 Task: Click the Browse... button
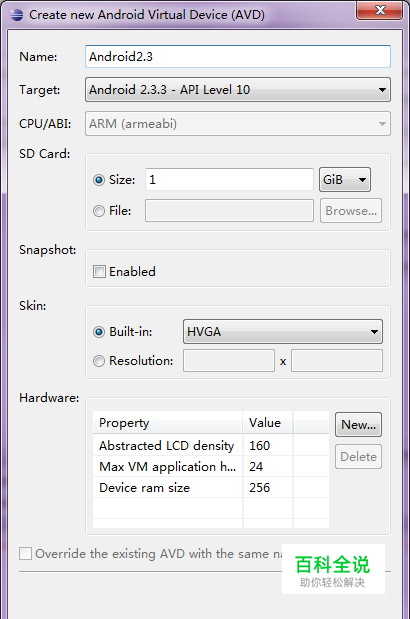coord(351,211)
